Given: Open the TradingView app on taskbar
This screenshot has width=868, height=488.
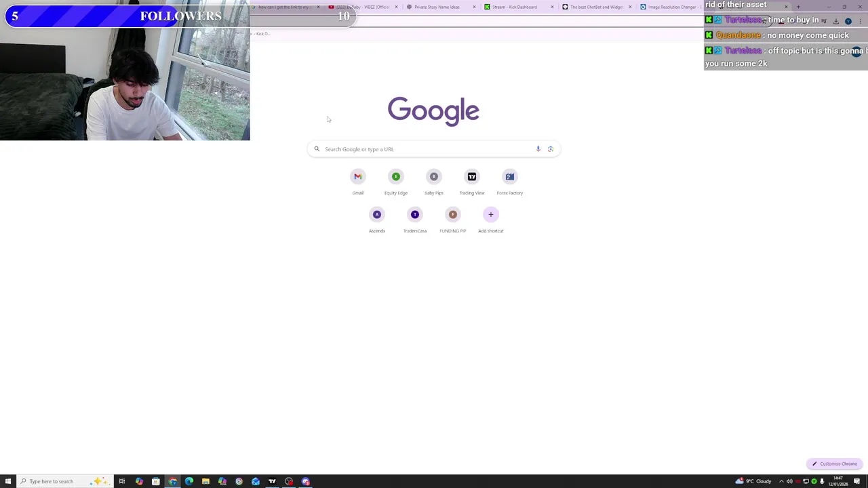Looking at the screenshot, I should (272, 481).
